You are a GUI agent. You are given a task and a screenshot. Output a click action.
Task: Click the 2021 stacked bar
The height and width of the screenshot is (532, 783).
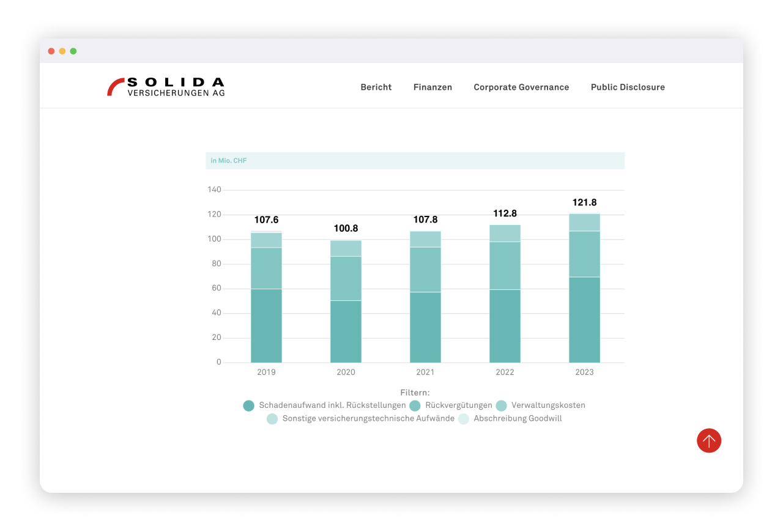point(425,297)
